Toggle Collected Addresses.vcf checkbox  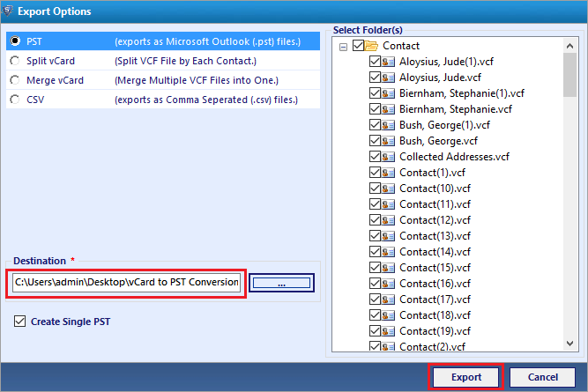click(375, 157)
